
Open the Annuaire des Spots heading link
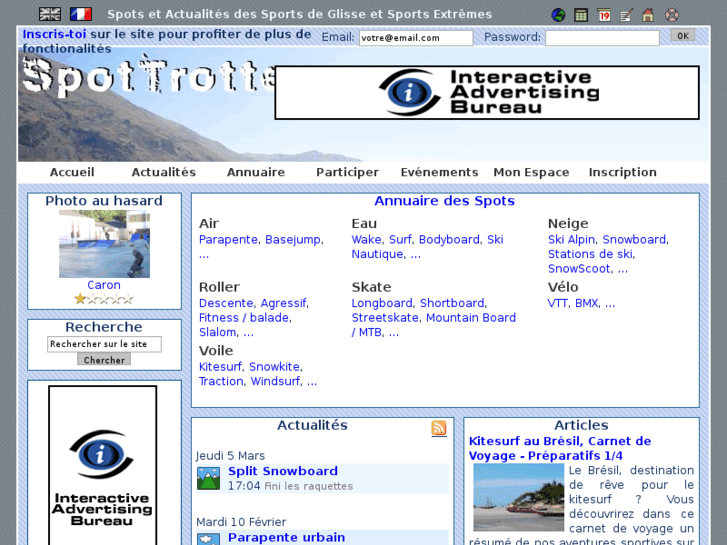tap(445, 201)
